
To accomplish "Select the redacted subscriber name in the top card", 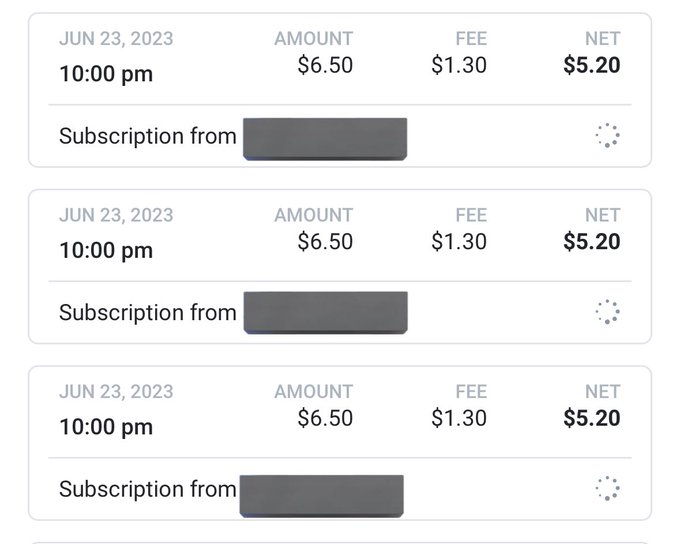I will (325, 139).
